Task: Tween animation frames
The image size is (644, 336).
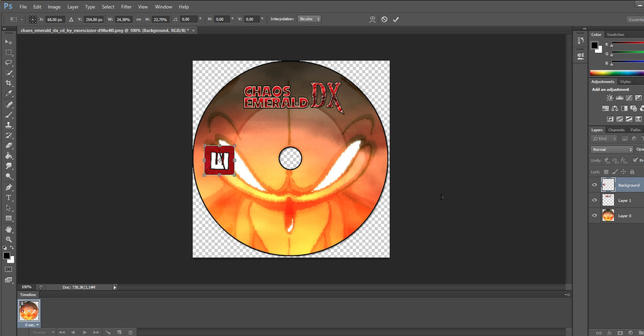Action: (x=108, y=332)
